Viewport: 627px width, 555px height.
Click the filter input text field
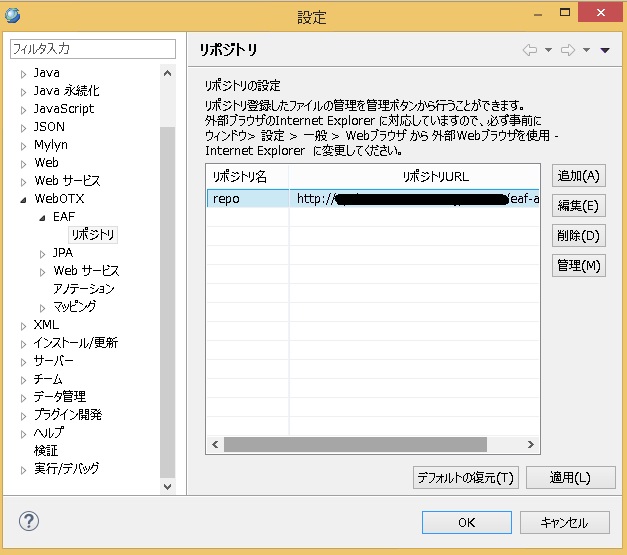tap(92, 48)
